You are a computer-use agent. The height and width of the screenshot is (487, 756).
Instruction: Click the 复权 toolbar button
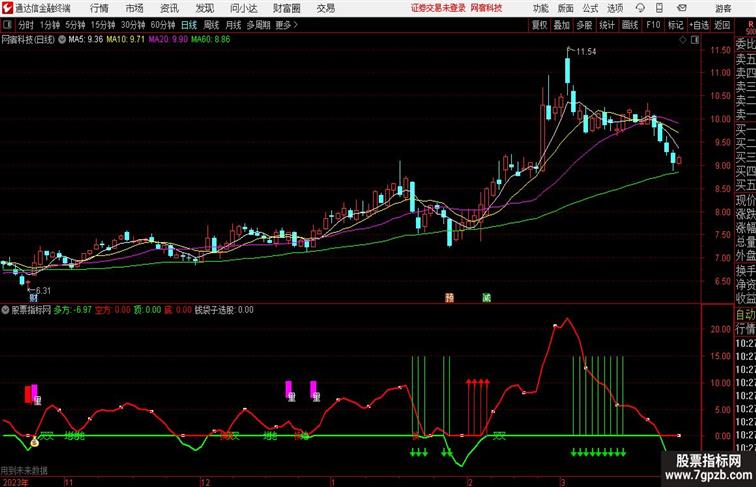tap(539, 25)
